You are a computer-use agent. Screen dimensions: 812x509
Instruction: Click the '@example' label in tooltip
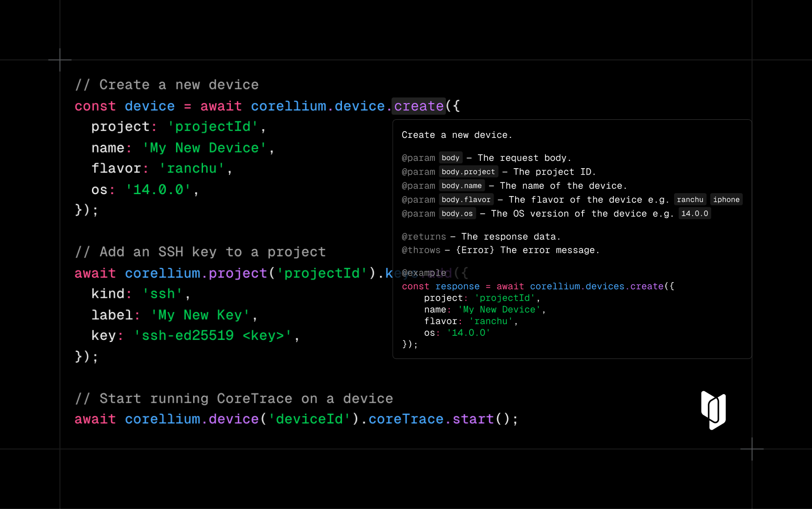click(x=424, y=273)
